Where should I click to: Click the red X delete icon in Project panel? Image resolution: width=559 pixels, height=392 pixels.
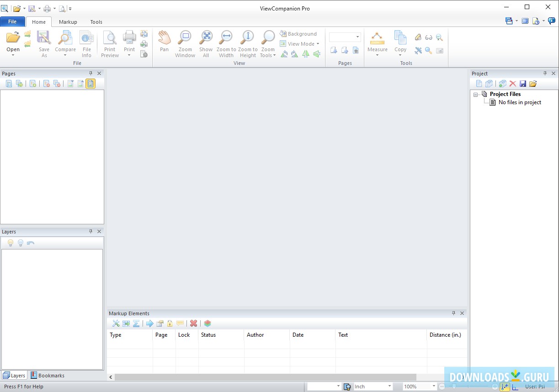pos(513,84)
